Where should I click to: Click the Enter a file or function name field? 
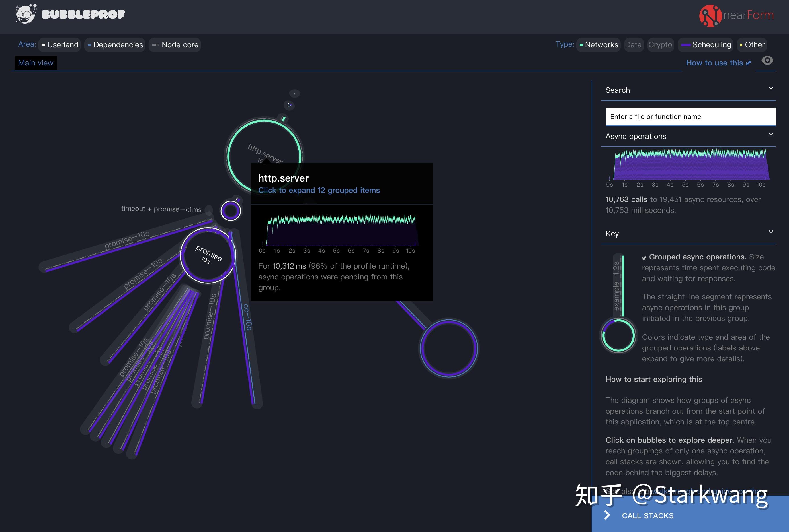690,116
